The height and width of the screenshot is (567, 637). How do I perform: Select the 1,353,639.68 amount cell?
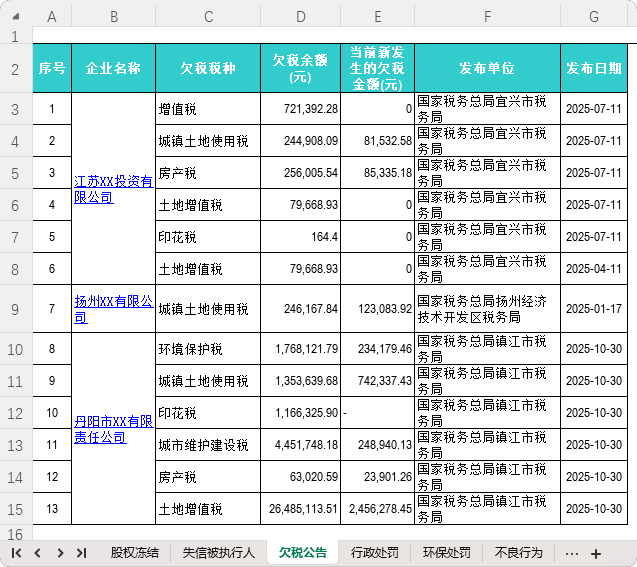coord(301,381)
